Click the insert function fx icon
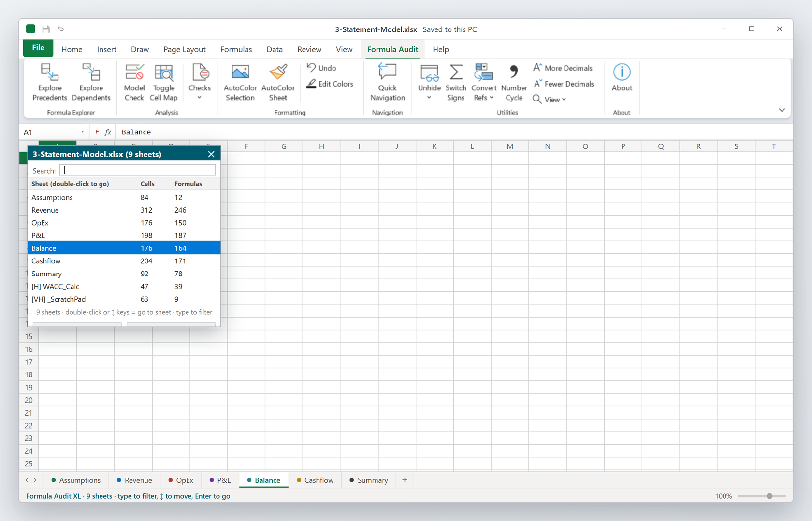812x521 pixels. tap(108, 132)
